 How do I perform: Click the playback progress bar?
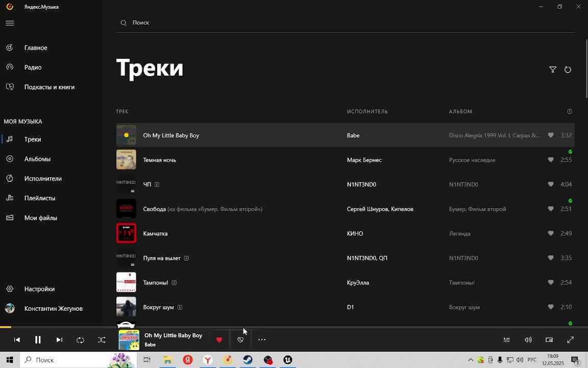294,327
